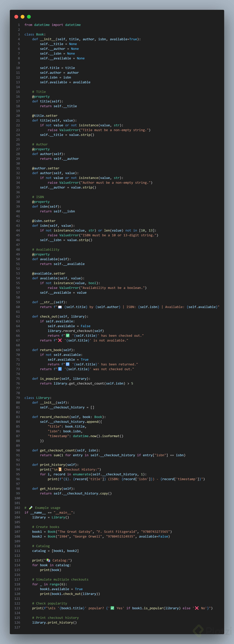Screen dimensions: 234x644
Task: Click the '# Check popularity' comment
Action: pyautogui.click(x=50, y=603)
